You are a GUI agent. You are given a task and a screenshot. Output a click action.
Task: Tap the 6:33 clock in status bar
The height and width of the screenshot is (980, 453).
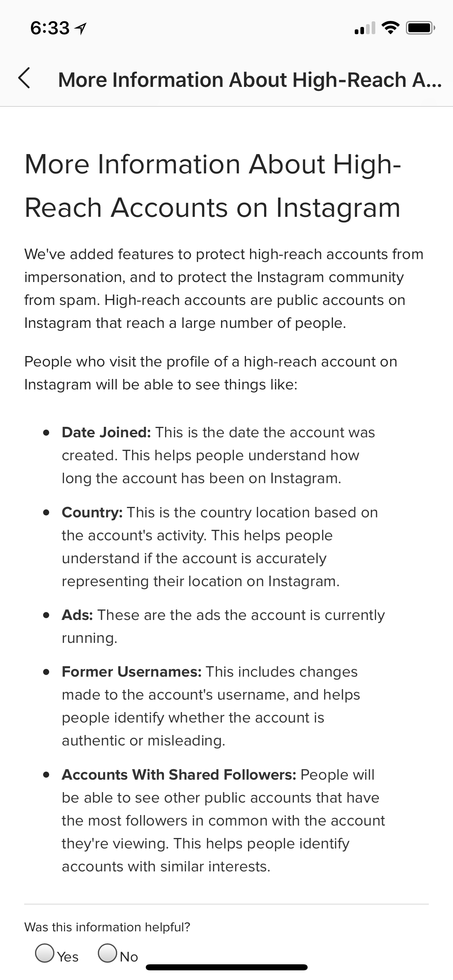coord(50,28)
